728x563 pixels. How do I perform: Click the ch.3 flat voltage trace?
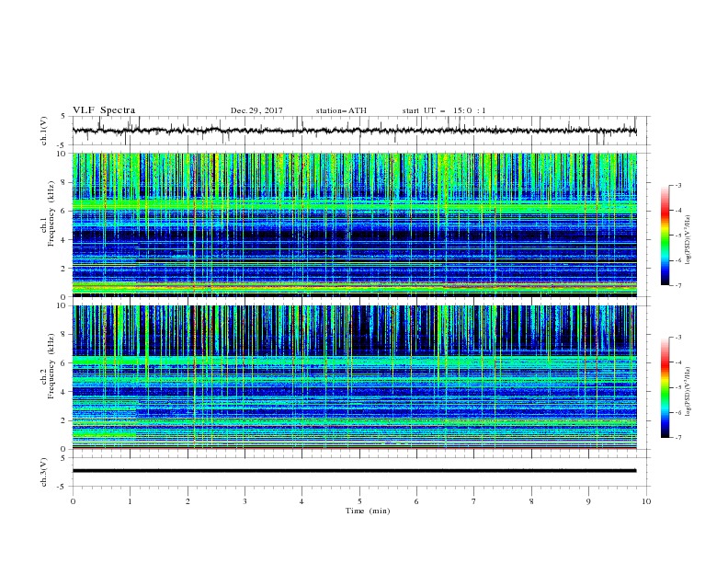(x=354, y=471)
